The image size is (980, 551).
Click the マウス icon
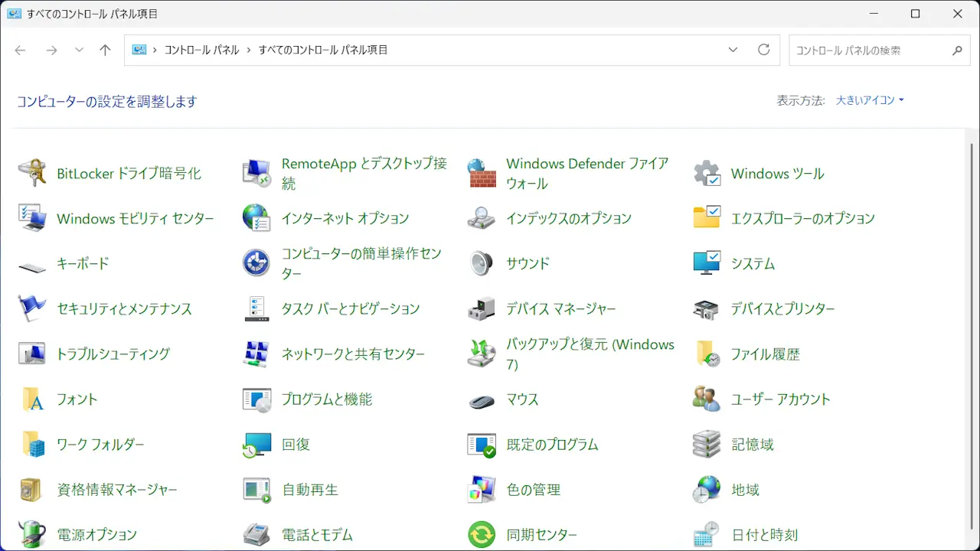click(x=482, y=400)
